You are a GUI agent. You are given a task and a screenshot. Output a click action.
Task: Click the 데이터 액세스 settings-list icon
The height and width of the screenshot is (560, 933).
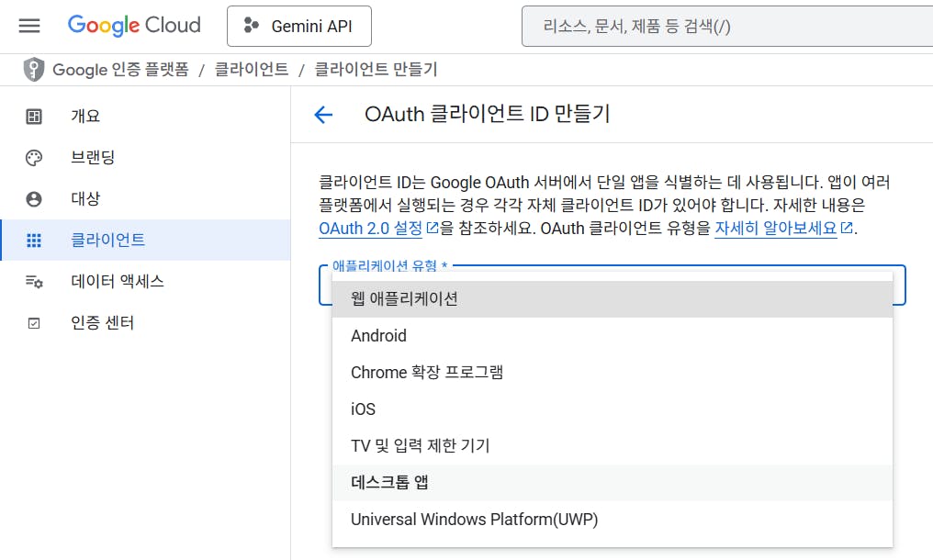click(x=34, y=282)
